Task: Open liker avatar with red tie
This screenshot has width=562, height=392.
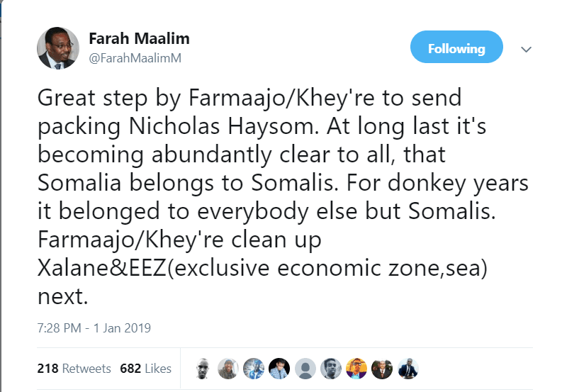Action: pos(382,368)
